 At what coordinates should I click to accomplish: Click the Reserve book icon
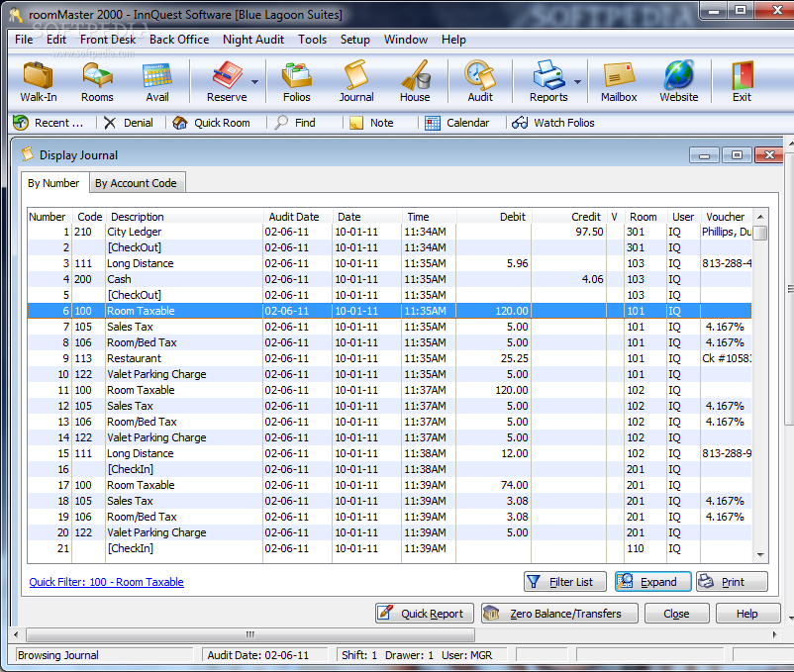[227, 82]
